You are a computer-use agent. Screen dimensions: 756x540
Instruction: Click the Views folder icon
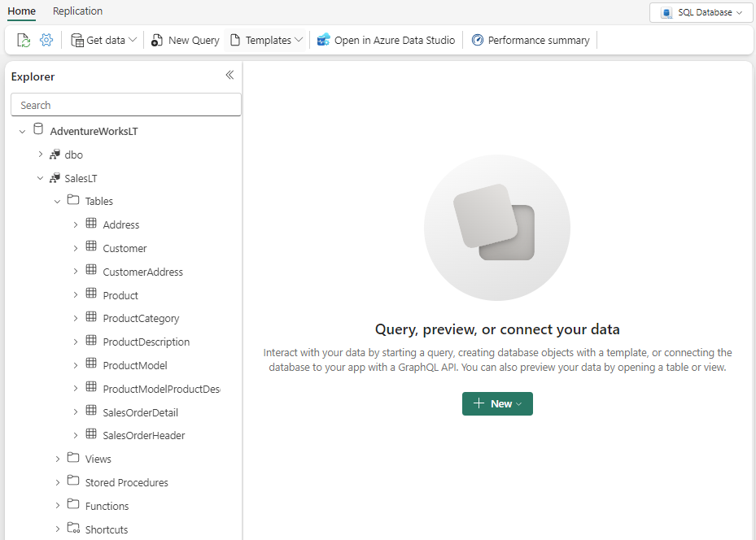(73, 457)
